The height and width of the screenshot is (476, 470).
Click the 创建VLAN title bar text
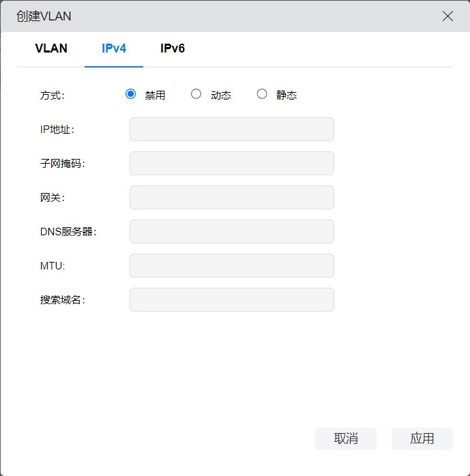[x=44, y=16]
